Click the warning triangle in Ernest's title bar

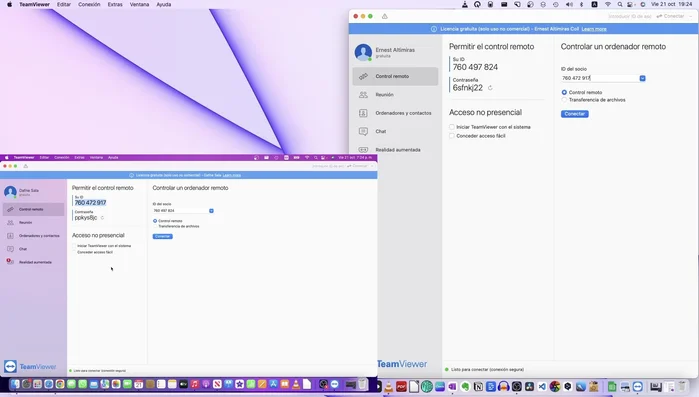click(385, 16)
